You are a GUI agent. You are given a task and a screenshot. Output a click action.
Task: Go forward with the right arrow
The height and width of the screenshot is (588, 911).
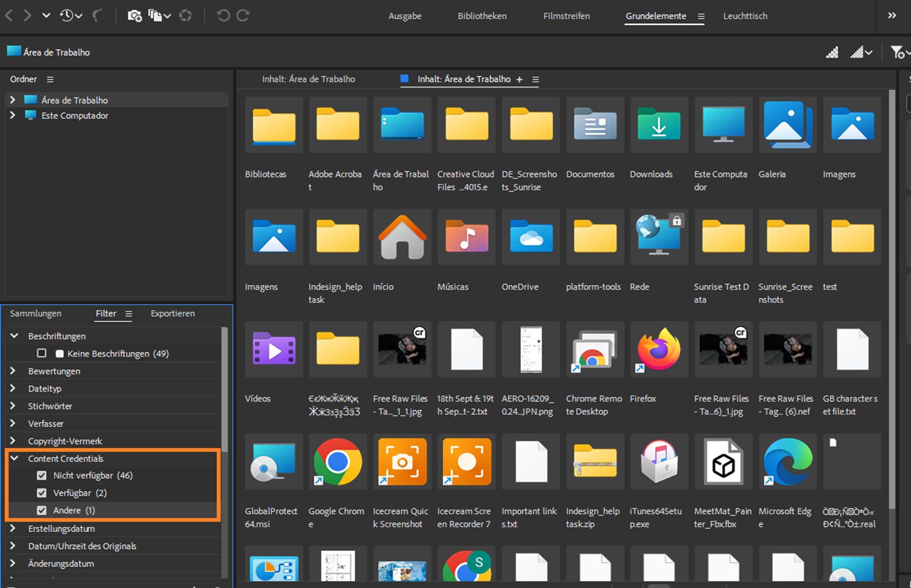tap(27, 15)
